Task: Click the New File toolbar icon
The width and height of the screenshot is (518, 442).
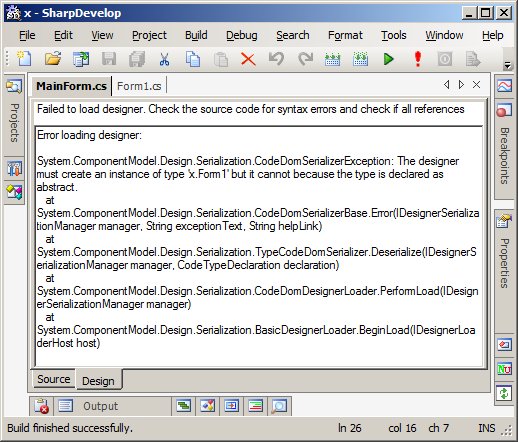Action: click(x=24, y=59)
